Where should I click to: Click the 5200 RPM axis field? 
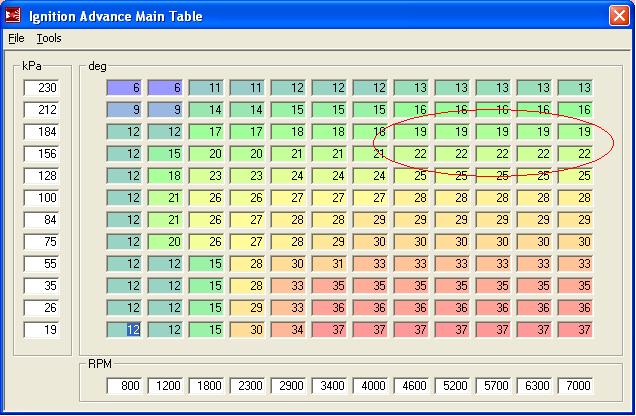pyautogui.click(x=452, y=385)
